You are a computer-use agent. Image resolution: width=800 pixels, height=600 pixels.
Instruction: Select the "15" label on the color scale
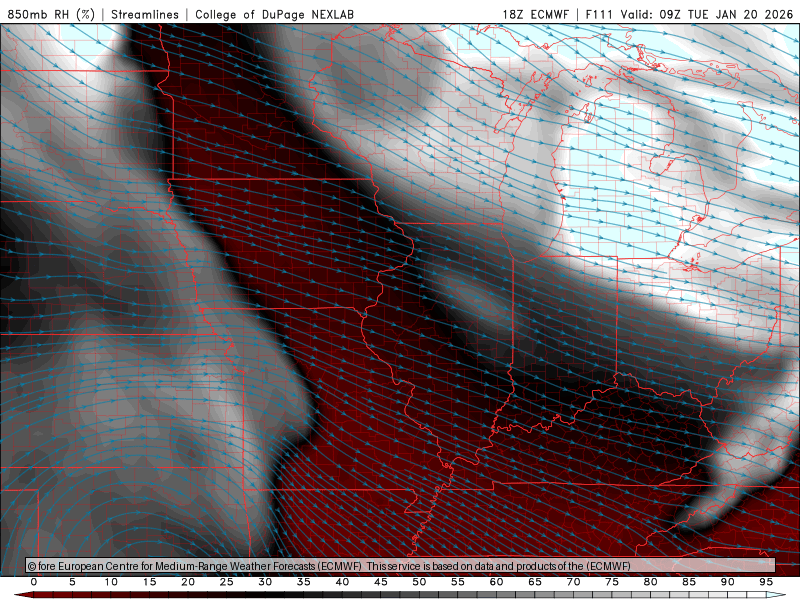(x=149, y=582)
